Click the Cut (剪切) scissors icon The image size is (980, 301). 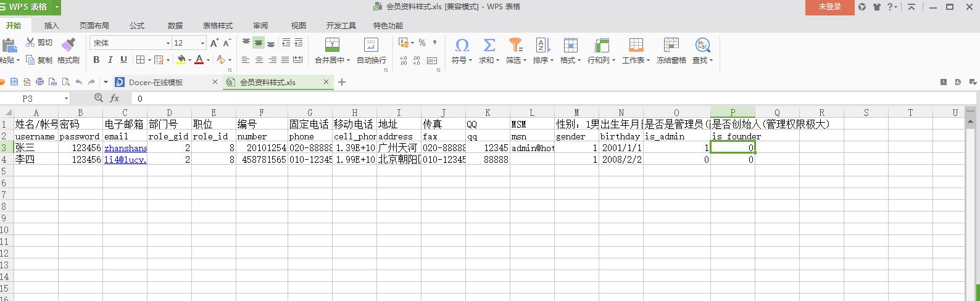pos(30,43)
